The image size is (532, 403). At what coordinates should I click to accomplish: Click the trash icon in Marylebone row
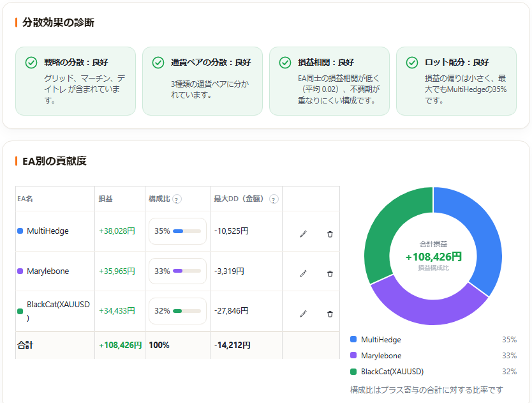(330, 274)
